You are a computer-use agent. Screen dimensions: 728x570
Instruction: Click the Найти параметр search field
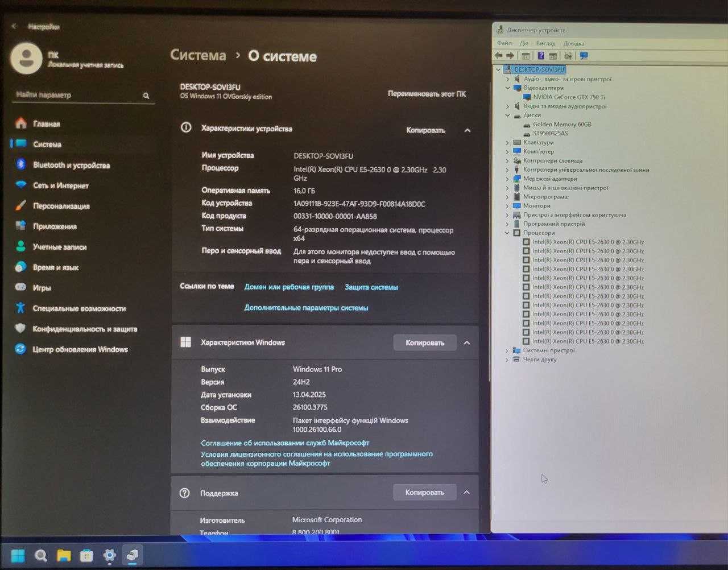pyautogui.click(x=83, y=95)
